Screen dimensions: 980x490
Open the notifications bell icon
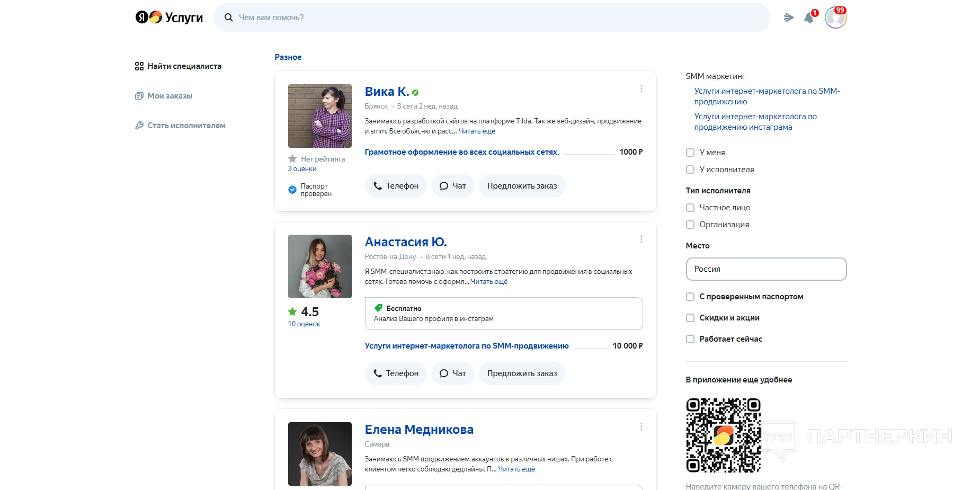(809, 17)
